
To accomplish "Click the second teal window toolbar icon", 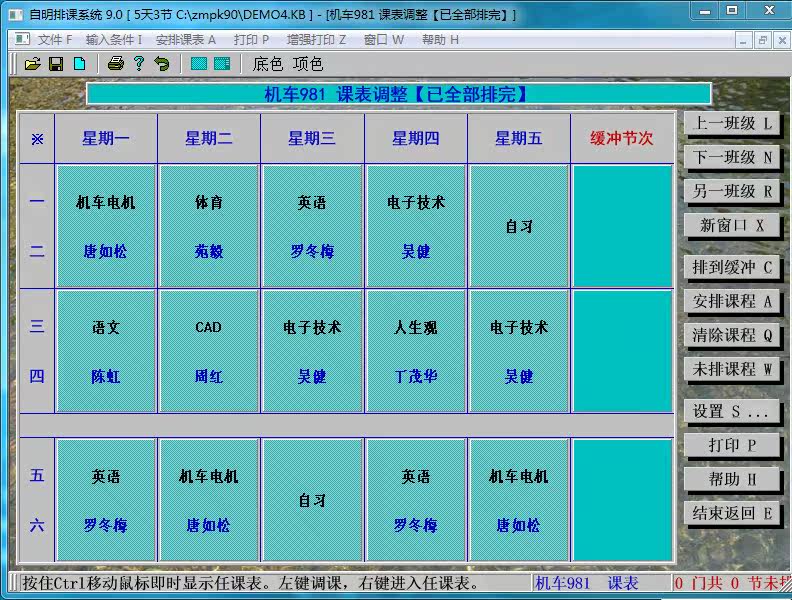I will [x=222, y=64].
